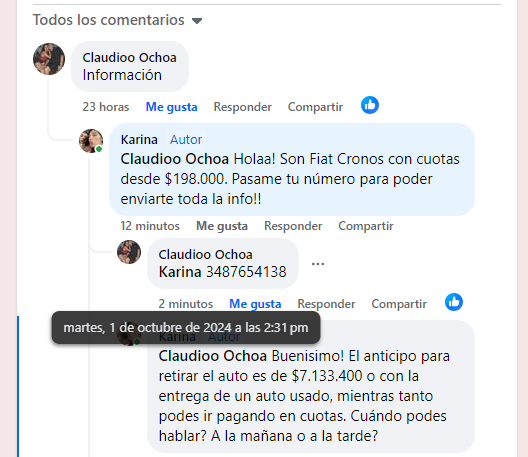Click Claudioo Ochoa's avatar on the phone number comment
Screen dimensions: 528x457
pos(129,252)
